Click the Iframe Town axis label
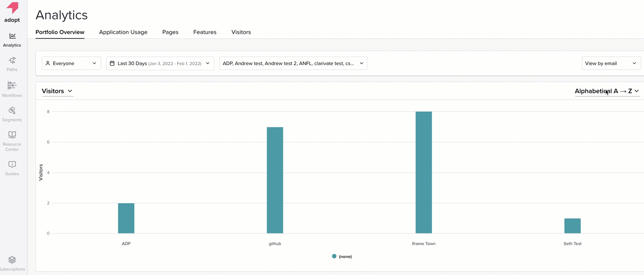Image resolution: width=644 pixels, height=275 pixels. (424, 244)
